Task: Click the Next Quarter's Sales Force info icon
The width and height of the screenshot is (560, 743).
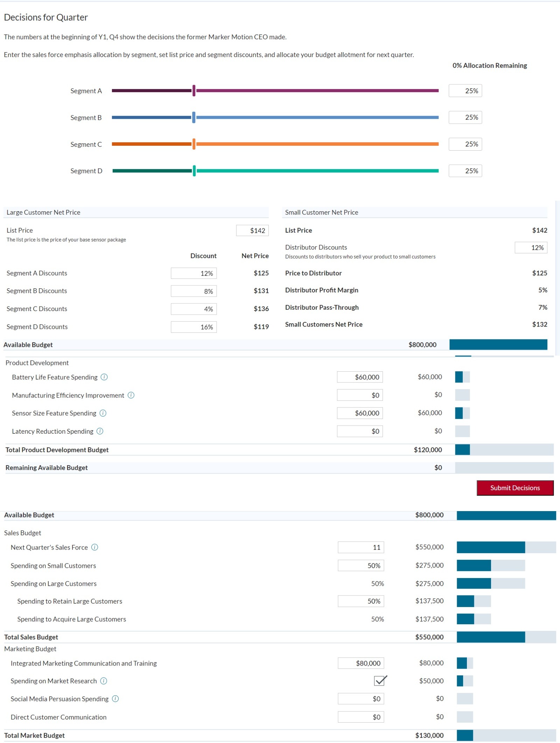Action: (x=94, y=547)
